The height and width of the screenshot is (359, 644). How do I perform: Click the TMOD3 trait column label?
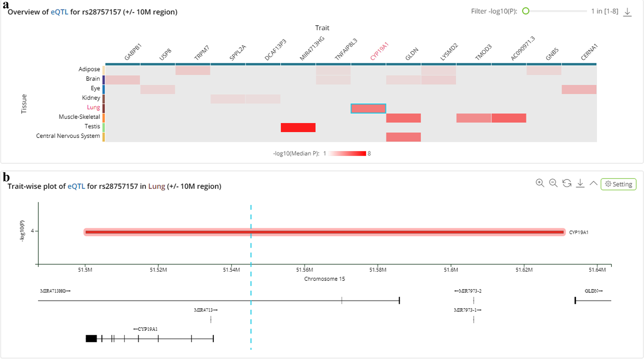[483, 52]
